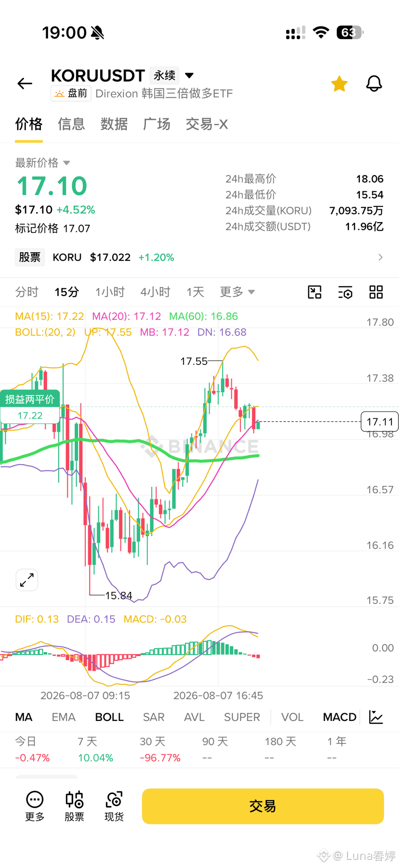Tap the DIF: 0.13 MACD legend
The width and height of the screenshot is (399, 868).
pyautogui.click(x=37, y=619)
